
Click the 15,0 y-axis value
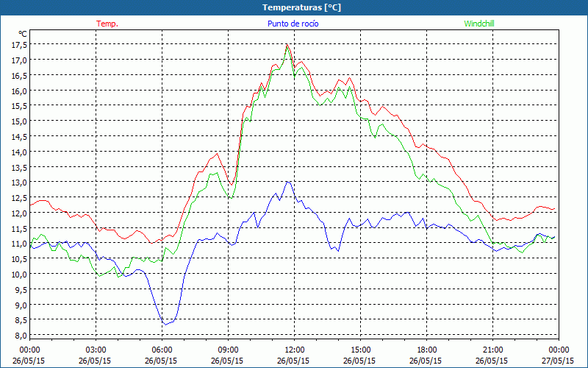click(20, 121)
